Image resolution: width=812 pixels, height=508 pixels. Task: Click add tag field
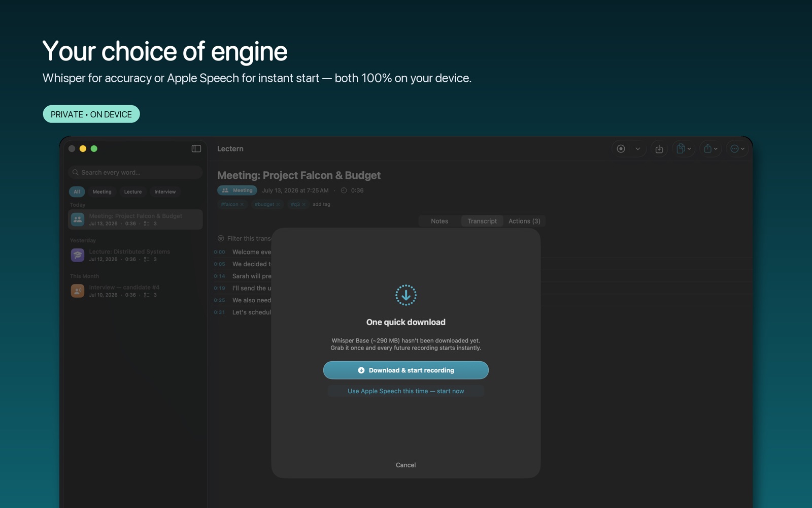[321, 204]
